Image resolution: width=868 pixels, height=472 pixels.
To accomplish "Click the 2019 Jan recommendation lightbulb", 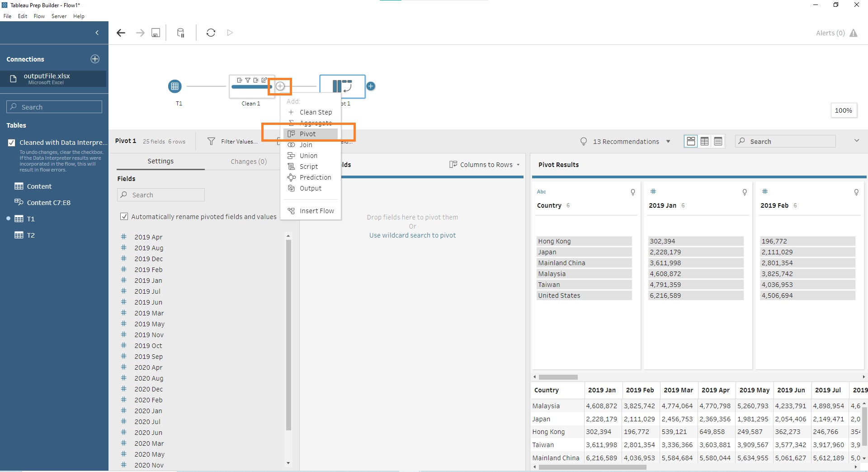I will pyautogui.click(x=745, y=192).
